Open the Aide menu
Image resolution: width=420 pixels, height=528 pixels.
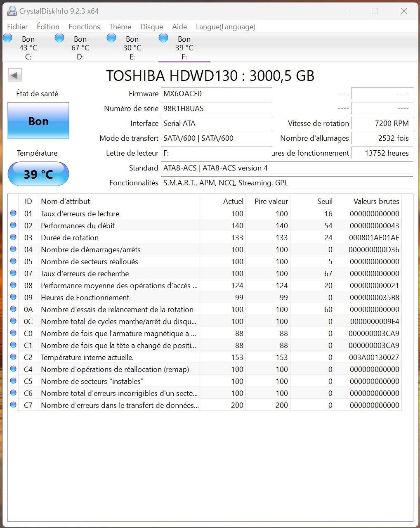(179, 27)
